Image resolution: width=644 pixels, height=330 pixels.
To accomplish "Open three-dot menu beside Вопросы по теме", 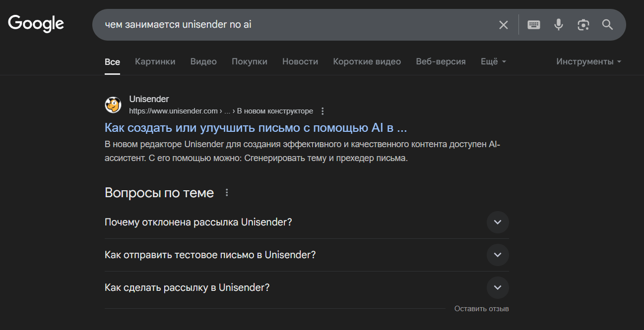I will pyautogui.click(x=227, y=193).
